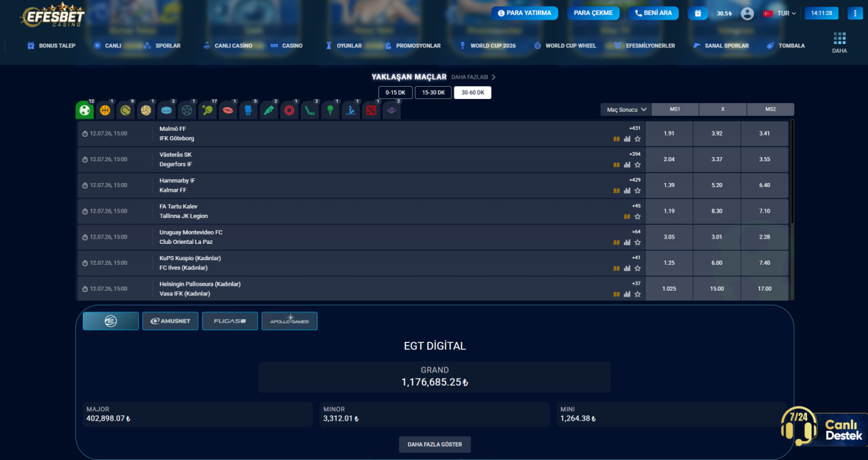The image size is (868, 460).
Task: Switch to the Fugaso jackpot tab
Action: 230,321
